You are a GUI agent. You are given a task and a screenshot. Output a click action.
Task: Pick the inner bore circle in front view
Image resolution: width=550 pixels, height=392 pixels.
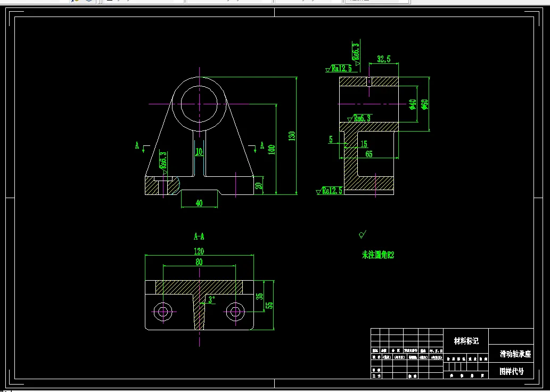click(199, 104)
